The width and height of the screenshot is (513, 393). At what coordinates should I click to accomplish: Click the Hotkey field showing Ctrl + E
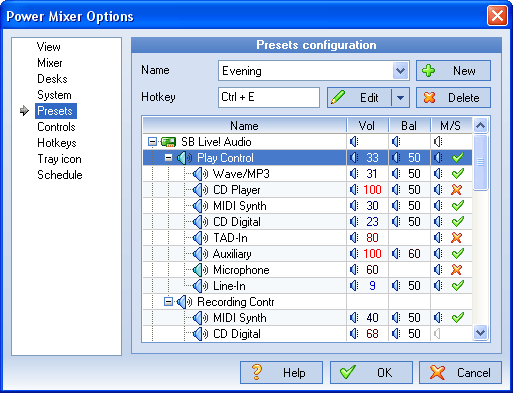coord(269,97)
